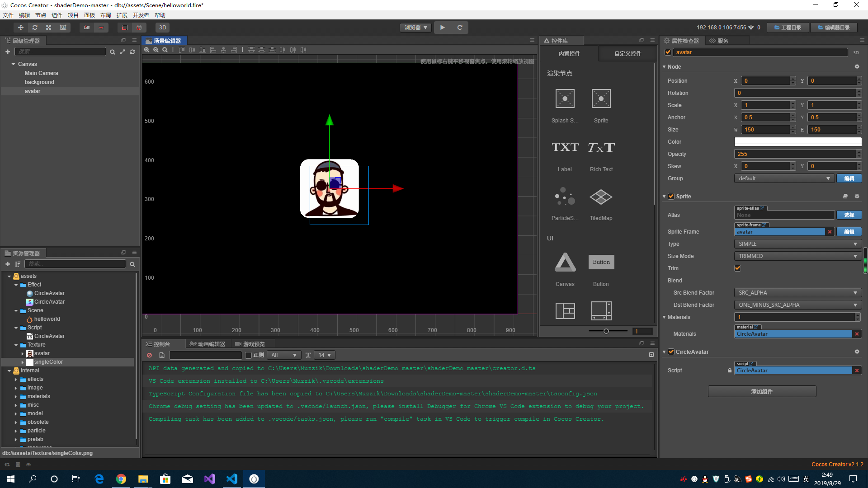Click the TiledMap node icon
Screen dimensions: 868x488
[601, 197]
